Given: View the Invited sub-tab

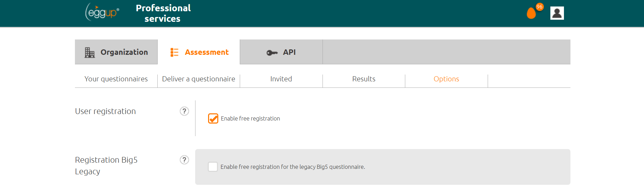Looking at the screenshot, I should pyautogui.click(x=281, y=79).
